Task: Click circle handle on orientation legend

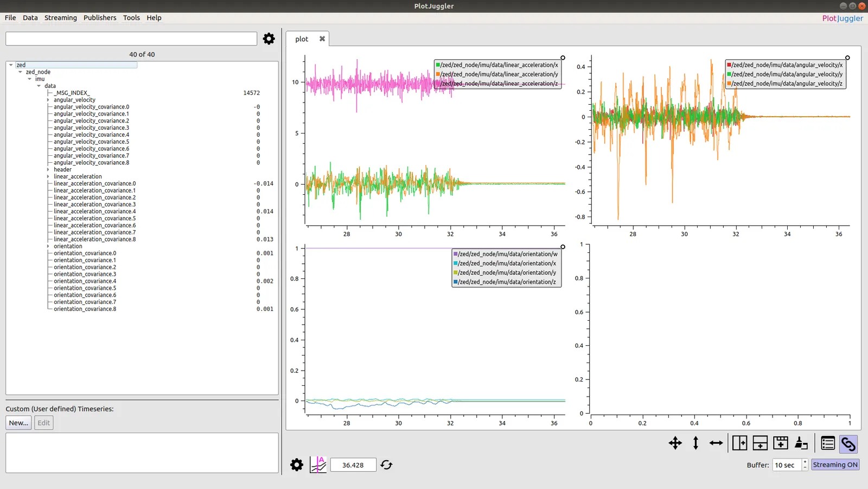Action: tap(563, 246)
